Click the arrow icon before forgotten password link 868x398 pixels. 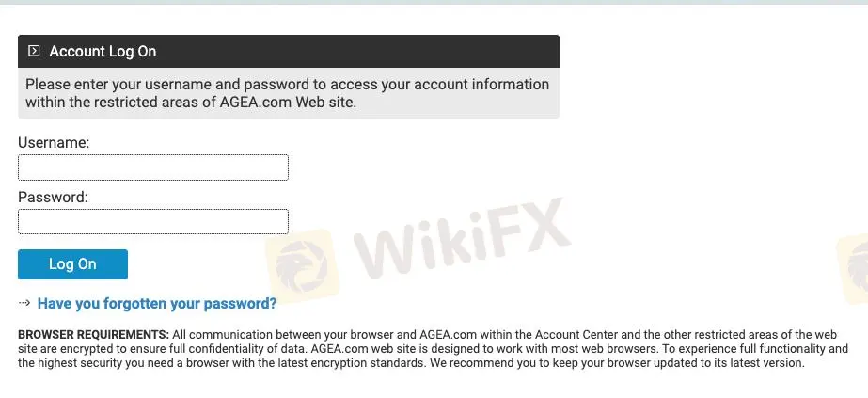tap(24, 303)
